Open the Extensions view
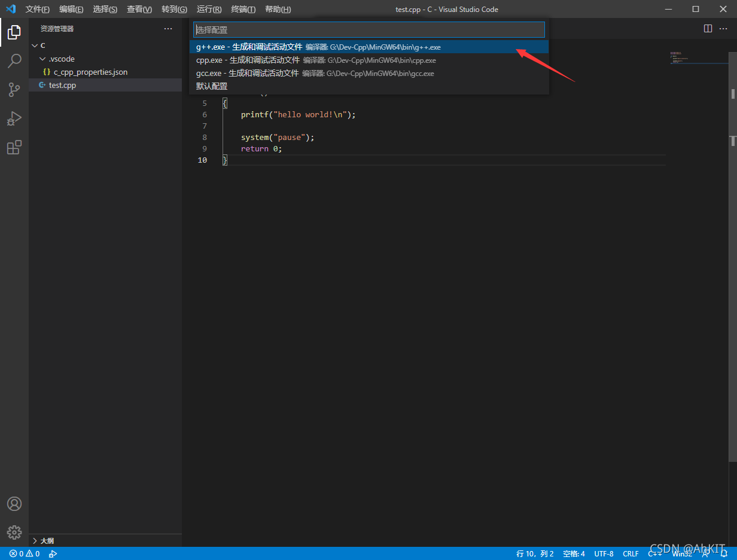 [14, 147]
